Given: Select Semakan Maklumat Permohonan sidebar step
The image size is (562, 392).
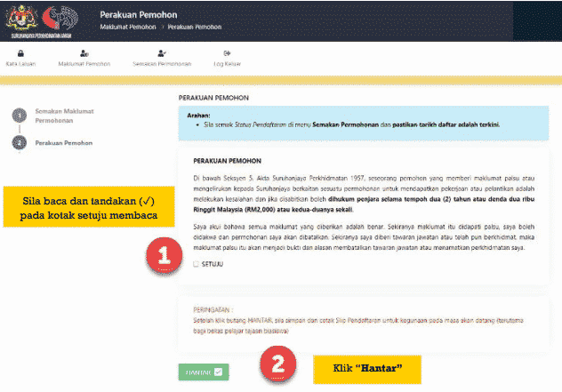Looking at the screenshot, I should tap(64, 116).
